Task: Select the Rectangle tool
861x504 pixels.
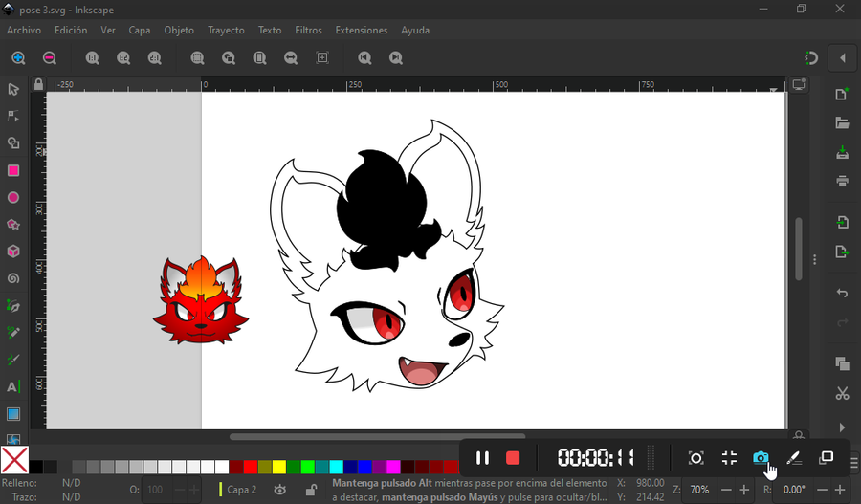Action: [13, 170]
